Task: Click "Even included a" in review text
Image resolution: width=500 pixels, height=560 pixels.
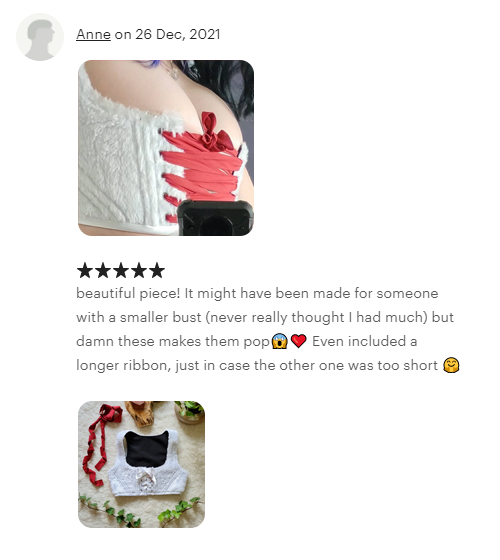Action: click(x=365, y=341)
